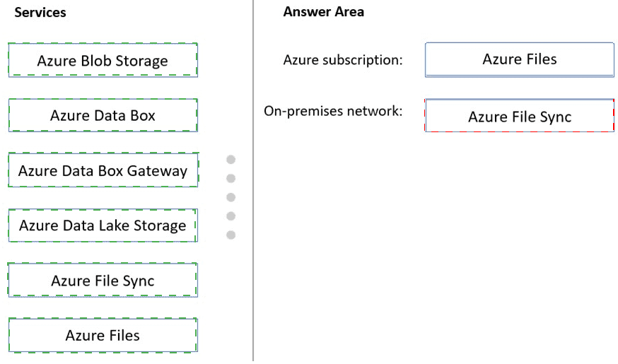Image resolution: width=618 pixels, height=364 pixels.
Task: Pick the Azure Data Box Gateway option
Action: tap(103, 170)
